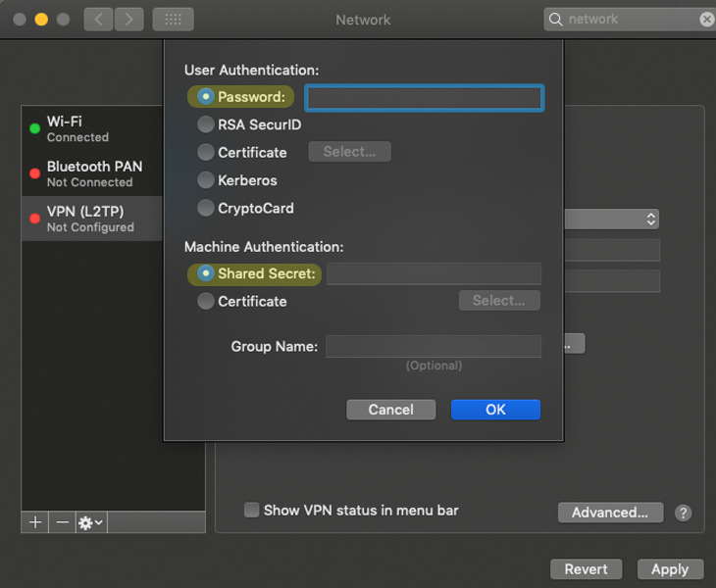This screenshot has height=588, width=716.
Task: Select RSA SecurID authentication
Action: tap(206, 124)
